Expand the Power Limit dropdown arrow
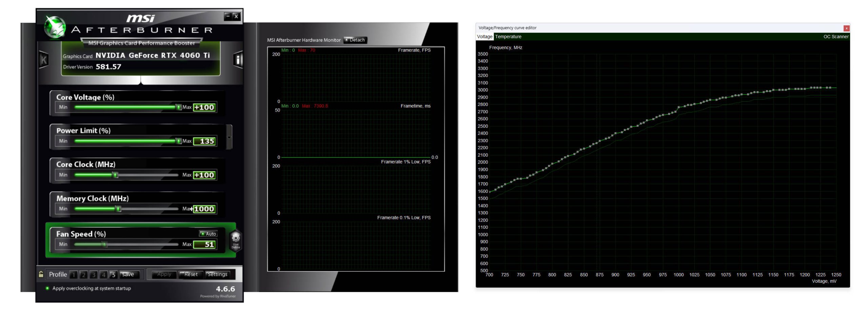 coord(229,137)
